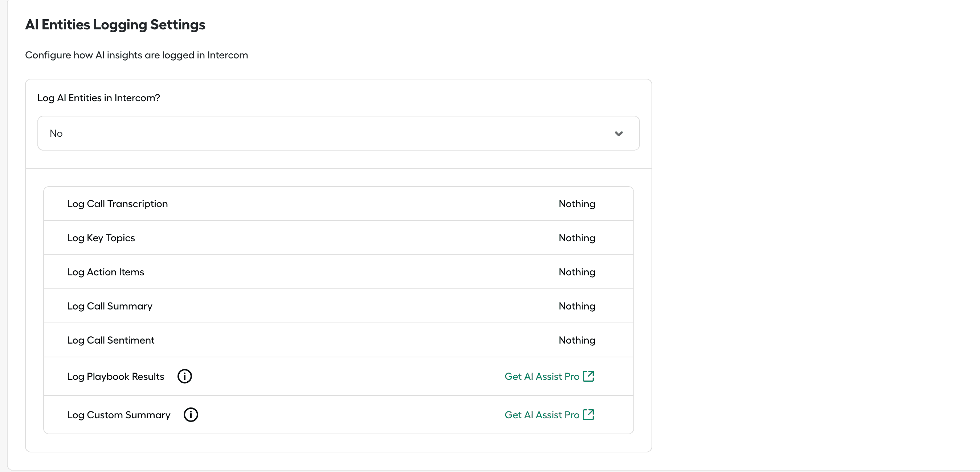The height and width of the screenshot is (472, 980).
Task: Click Nothing value for Log Call Transcription
Action: coord(577,204)
